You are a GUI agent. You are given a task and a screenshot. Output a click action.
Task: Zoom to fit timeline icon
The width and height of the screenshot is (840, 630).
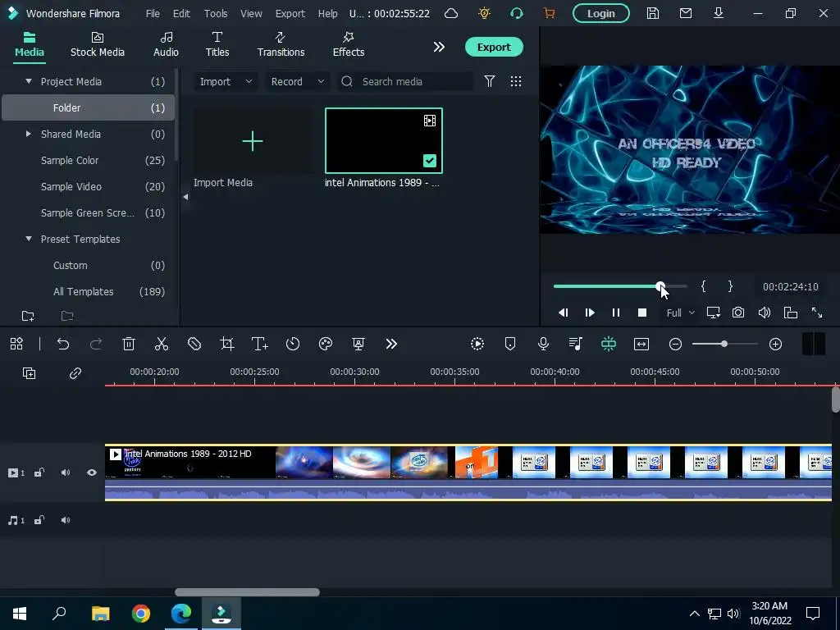[641, 344]
